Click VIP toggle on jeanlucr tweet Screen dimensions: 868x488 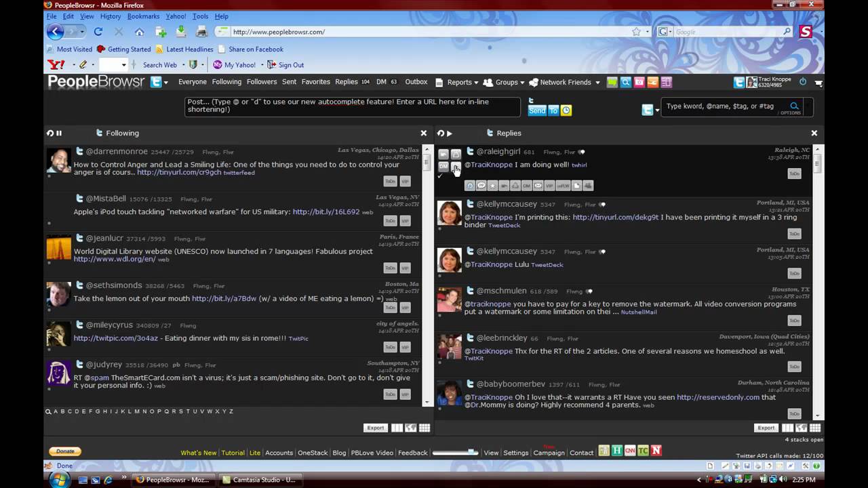pos(405,268)
